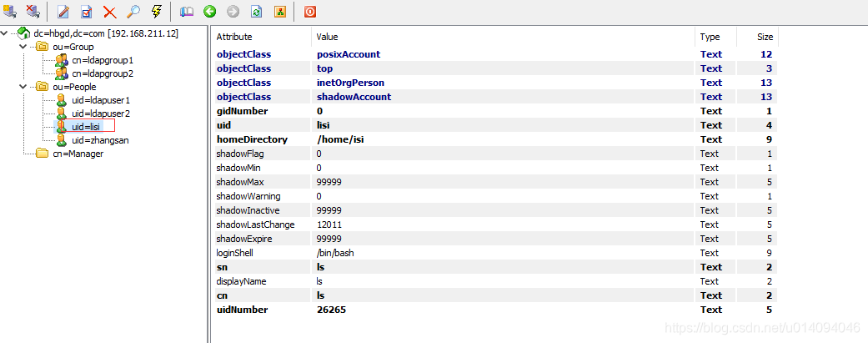
Task: Click the Connect to server toolbar icon
Action: click(9, 11)
